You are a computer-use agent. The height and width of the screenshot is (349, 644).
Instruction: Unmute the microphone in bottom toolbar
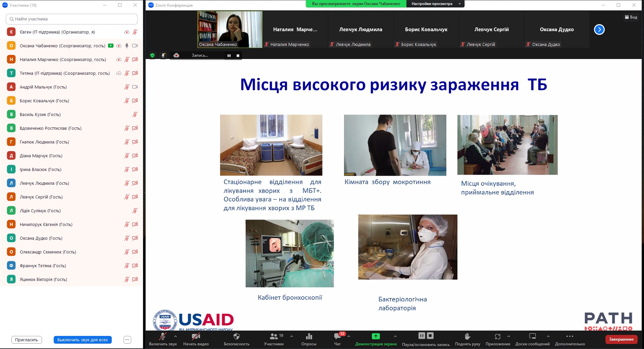[x=163, y=337]
